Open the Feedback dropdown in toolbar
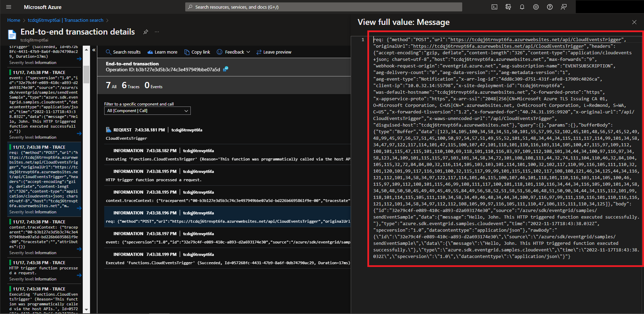This screenshot has height=314, width=644. pos(233,52)
